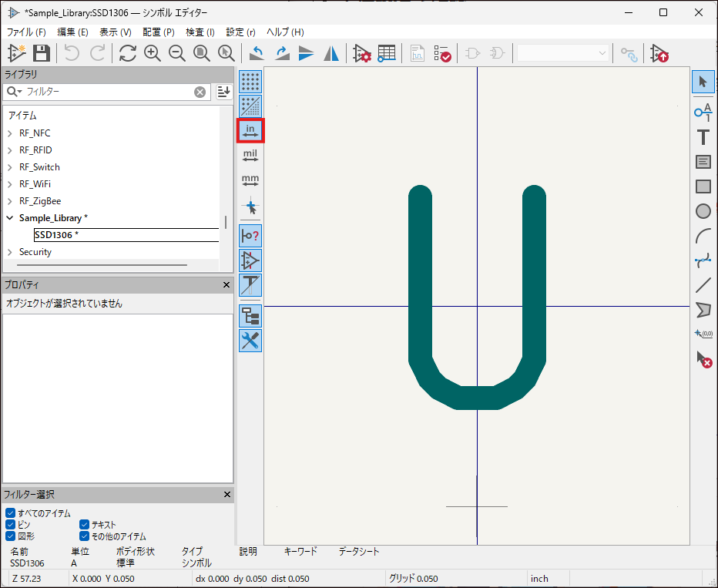Uncheck the テキスト filter checkbox
Image resolution: width=718 pixels, height=588 pixels.
[85, 525]
